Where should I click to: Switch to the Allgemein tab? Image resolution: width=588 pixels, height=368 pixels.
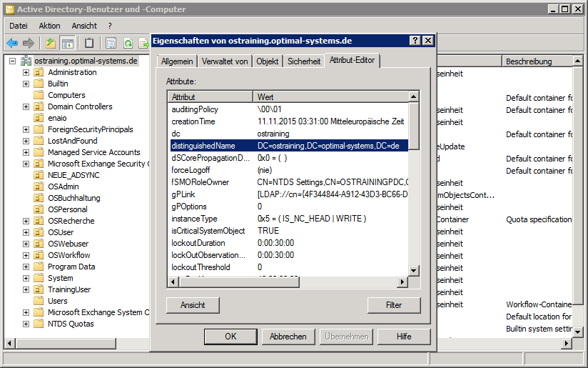pyautogui.click(x=177, y=61)
